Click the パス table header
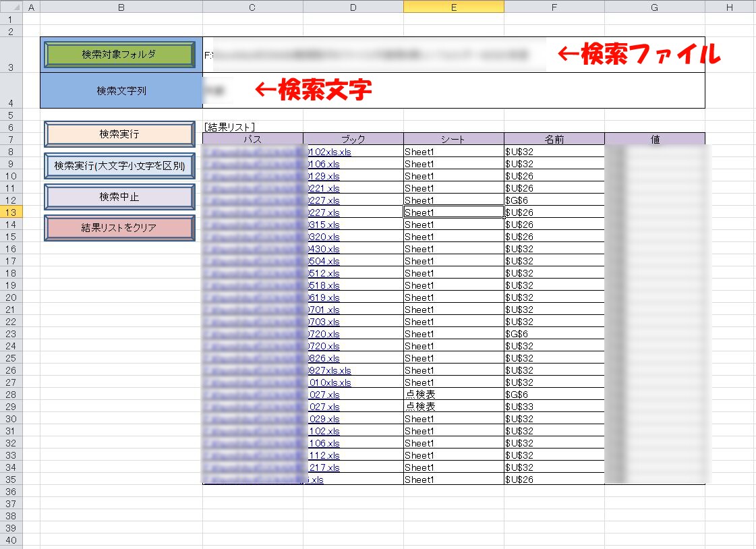Screen dimensions: 756x549 (x=253, y=139)
